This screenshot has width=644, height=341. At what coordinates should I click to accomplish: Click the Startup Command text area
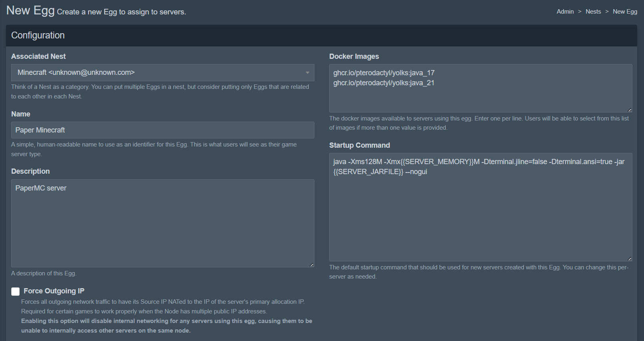[x=481, y=207]
